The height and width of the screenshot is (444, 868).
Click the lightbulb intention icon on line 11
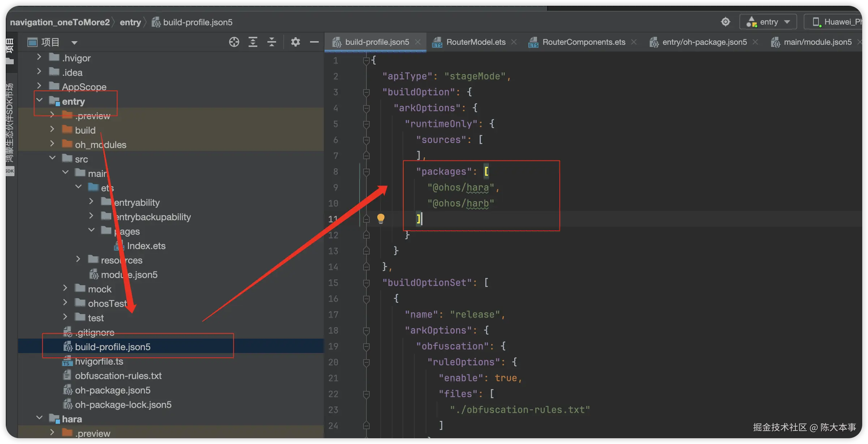click(x=381, y=218)
